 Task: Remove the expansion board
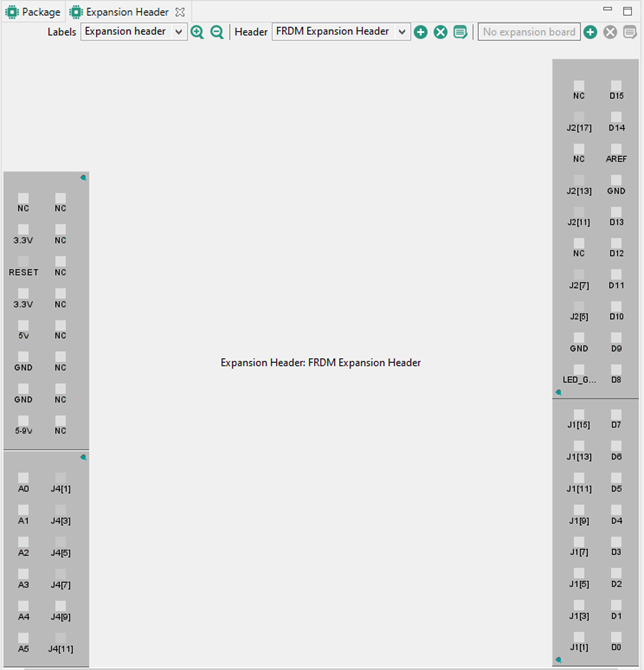610,32
